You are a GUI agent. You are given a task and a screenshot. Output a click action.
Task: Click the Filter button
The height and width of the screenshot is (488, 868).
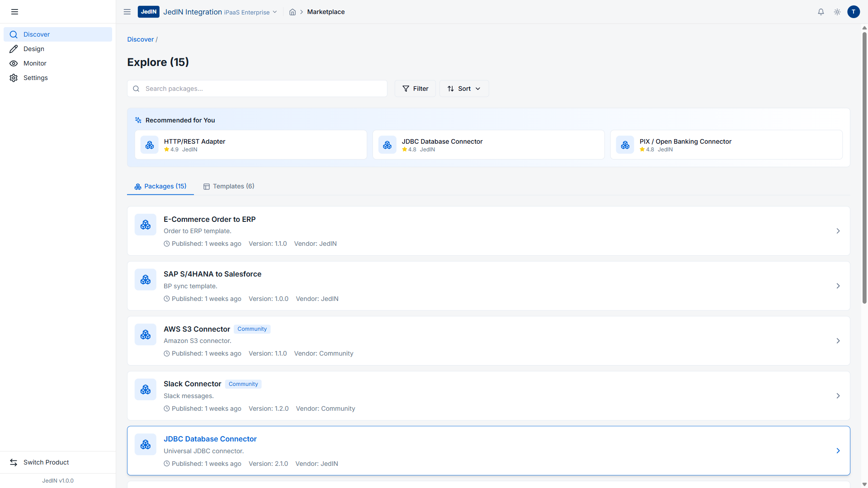click(415, 89)
